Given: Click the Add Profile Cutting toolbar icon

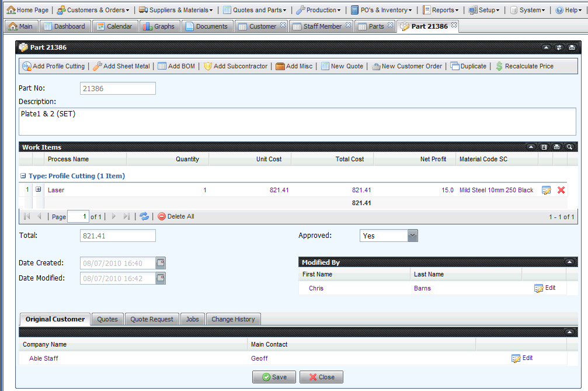Looking at the screenshot, I should tap(27, 67).
